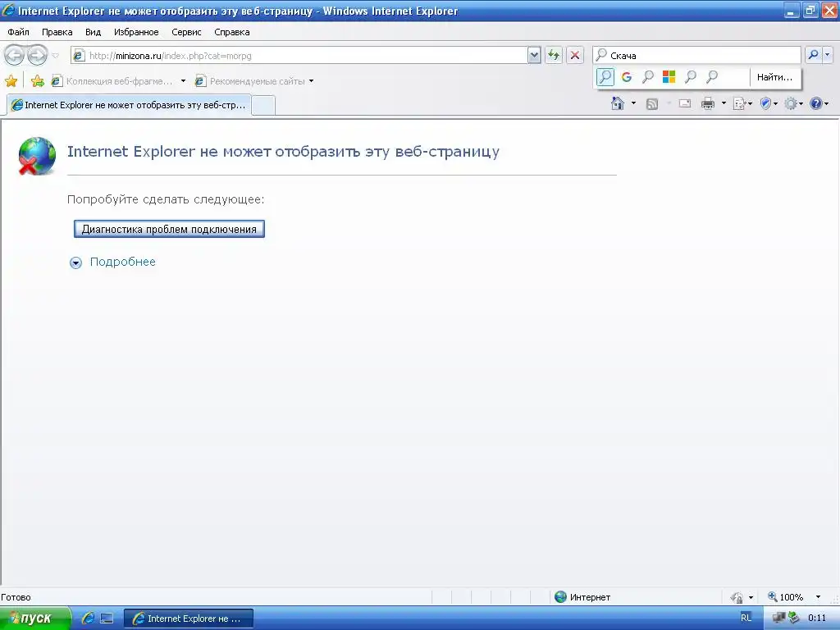This screenshot has height=630, width=840.
Task: Click the RL language indicator in taskbar
Action: pos(746,618)
